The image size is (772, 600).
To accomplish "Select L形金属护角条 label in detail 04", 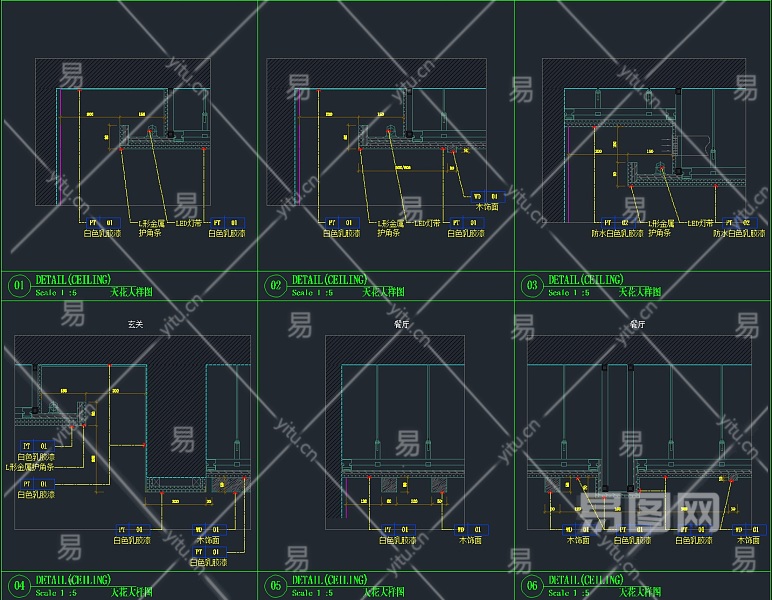I will [30, 467].
